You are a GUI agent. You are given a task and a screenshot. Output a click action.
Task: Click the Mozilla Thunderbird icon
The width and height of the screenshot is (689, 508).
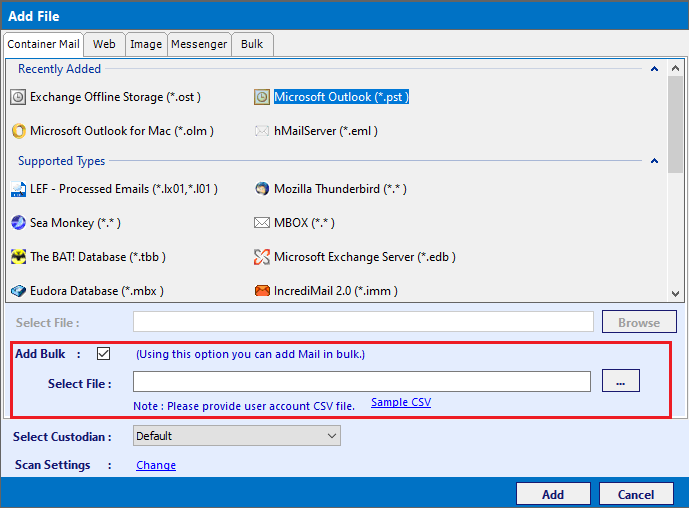[x=262, y=189]
